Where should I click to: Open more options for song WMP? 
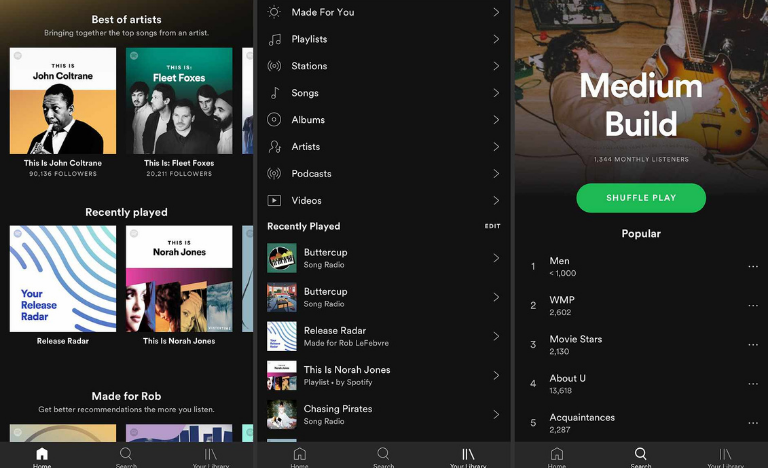coord(753,306)
